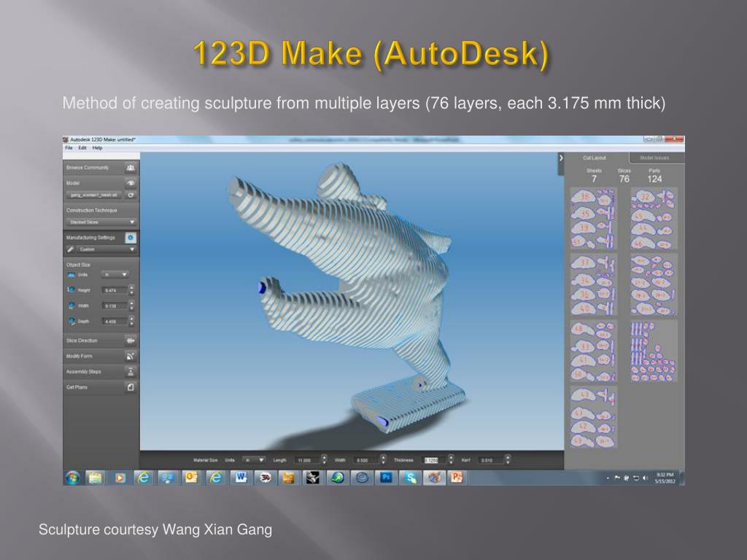Reload the model with the refresh icon
This screenshot has height=560, width=747.
[131, 195]
